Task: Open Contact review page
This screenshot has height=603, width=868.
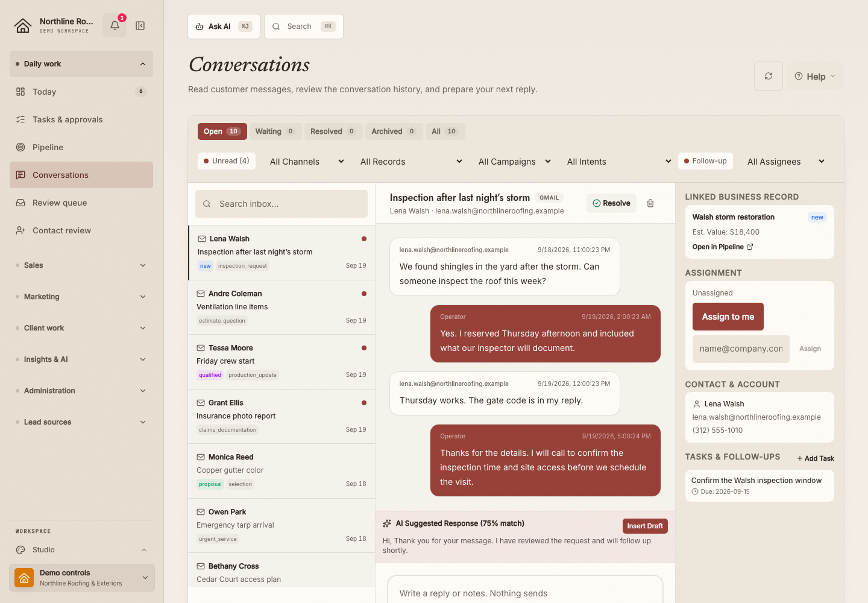Action: pos(81,230)
